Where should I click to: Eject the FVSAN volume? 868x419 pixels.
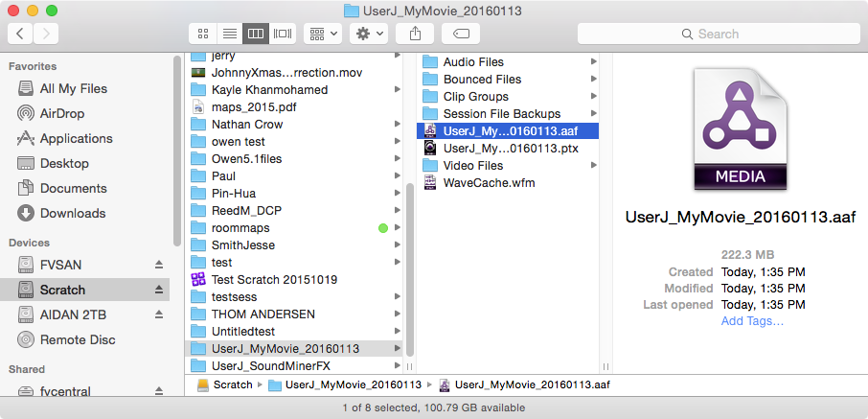[x=159, y=265]
